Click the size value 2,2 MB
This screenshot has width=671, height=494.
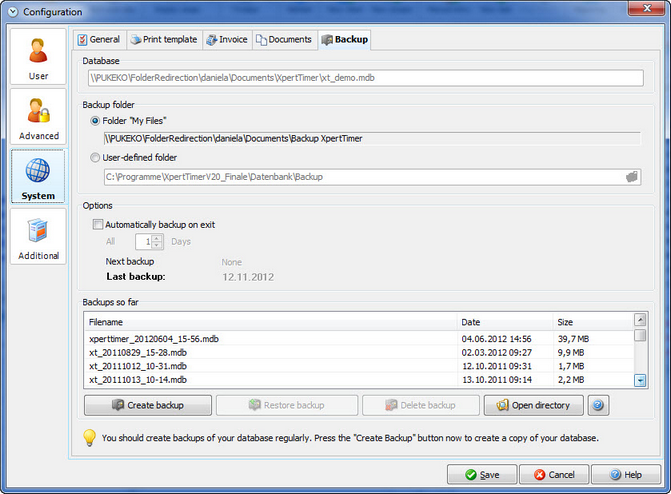pyautogui.click(x=571, y=380)
